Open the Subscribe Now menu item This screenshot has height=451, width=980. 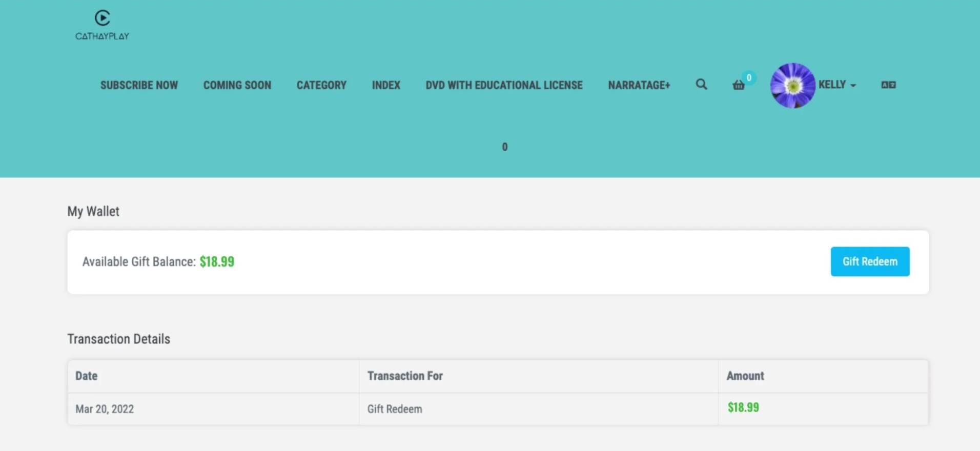point(139,85)
